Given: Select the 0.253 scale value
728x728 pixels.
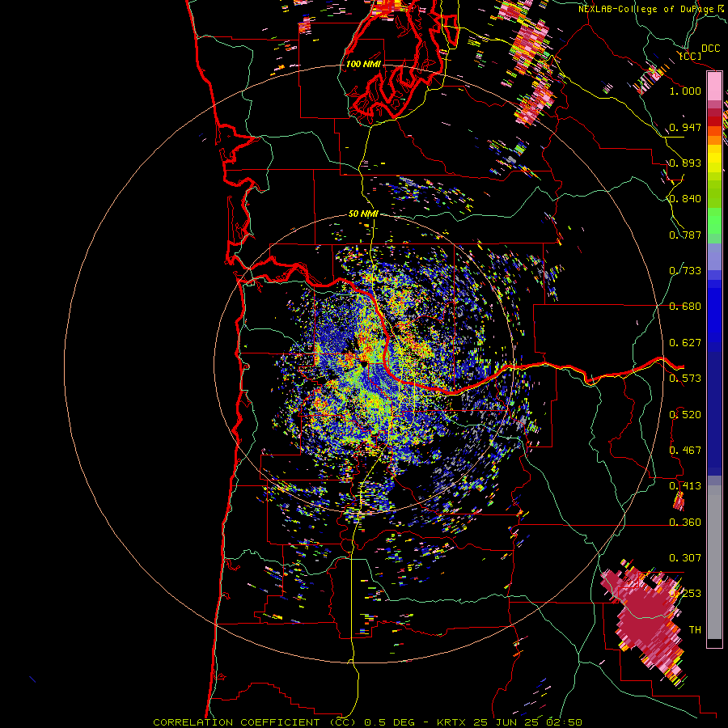Looking at the screenshot, I should (685, 594).
